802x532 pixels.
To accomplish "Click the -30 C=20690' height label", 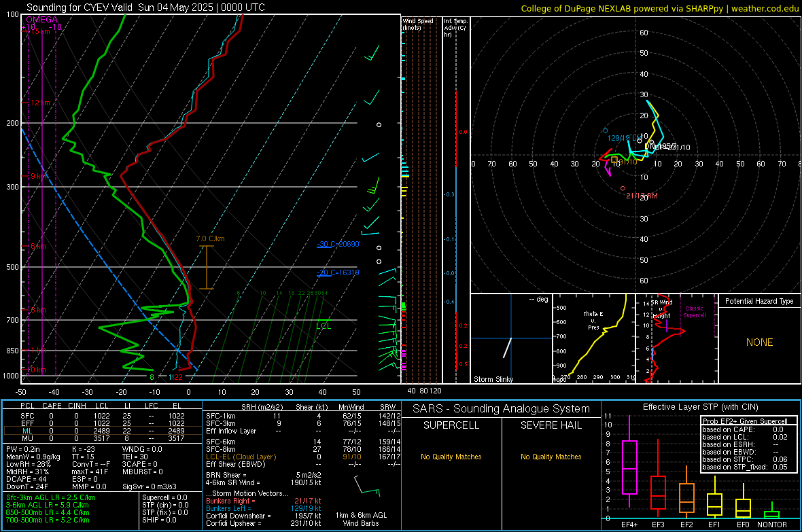I will pyautogui.click(x=338, y=244).
